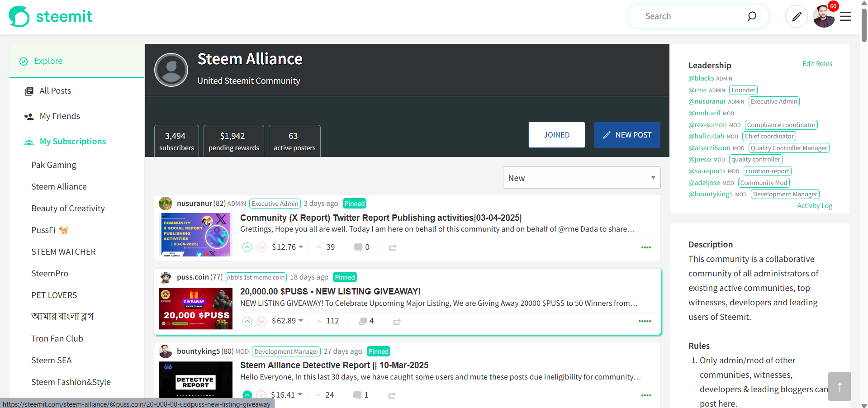Open Beauty of Creativity community

[68, 209]
